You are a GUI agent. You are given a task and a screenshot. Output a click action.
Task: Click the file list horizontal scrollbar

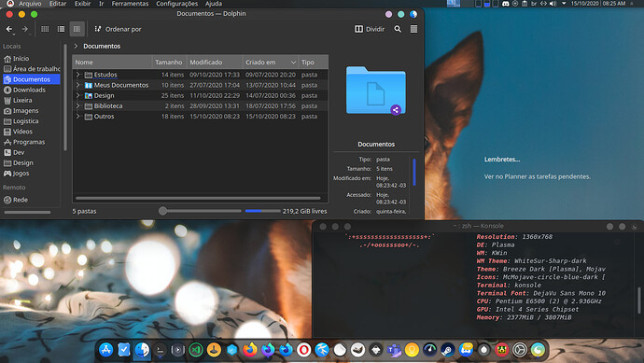198,199
